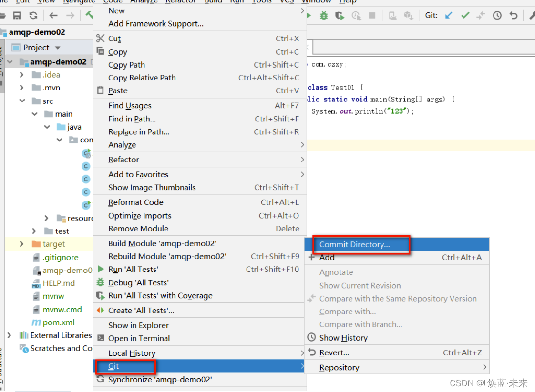Start debugging with the green bug icon
The height and width of the screenshot is (392, 535).
click(x=324, y=16)
